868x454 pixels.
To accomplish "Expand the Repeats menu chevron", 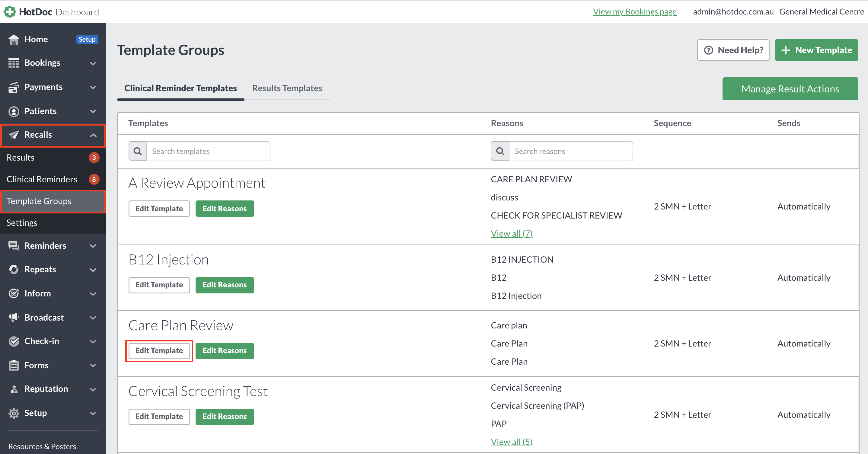I will pyautogui.click(x=93, y=270).
